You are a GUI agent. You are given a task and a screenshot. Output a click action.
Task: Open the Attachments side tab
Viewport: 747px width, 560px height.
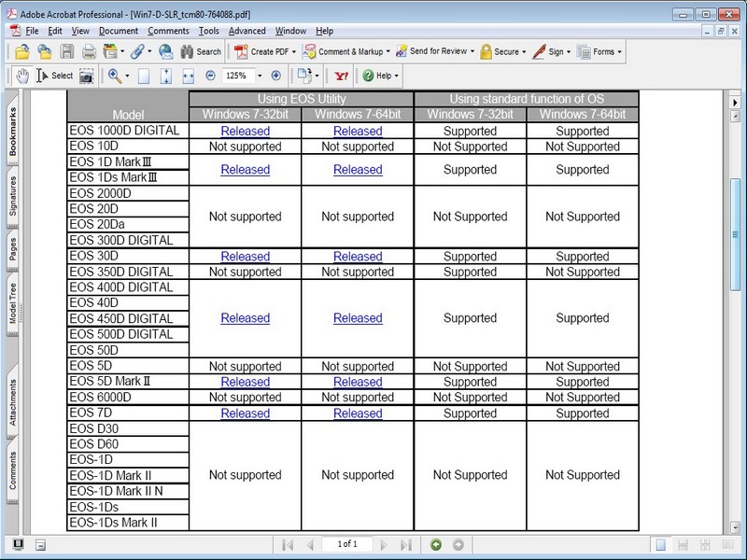tap(12, 402)
